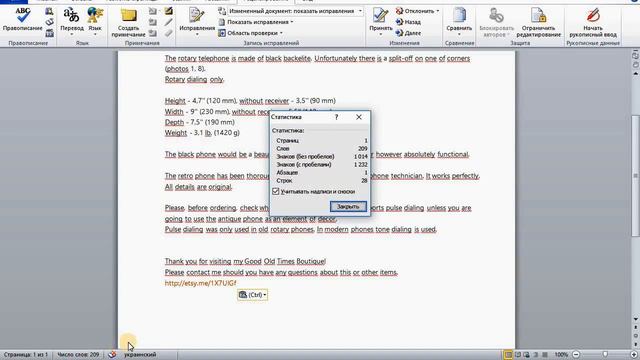Click Страница: 1 из 1 in status bar
This screenshot has height=360, width=640.
[26, 355]
